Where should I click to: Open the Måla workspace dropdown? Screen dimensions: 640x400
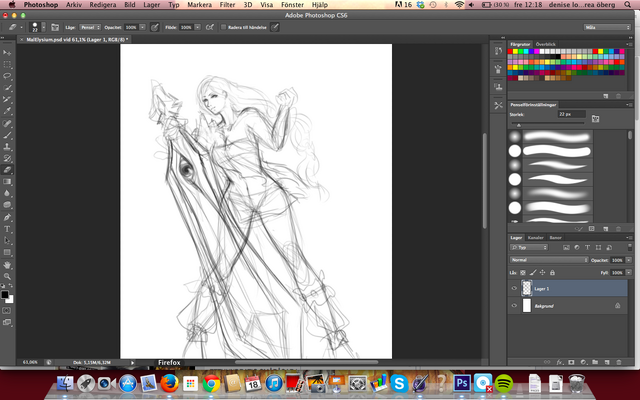click(607, 27)
